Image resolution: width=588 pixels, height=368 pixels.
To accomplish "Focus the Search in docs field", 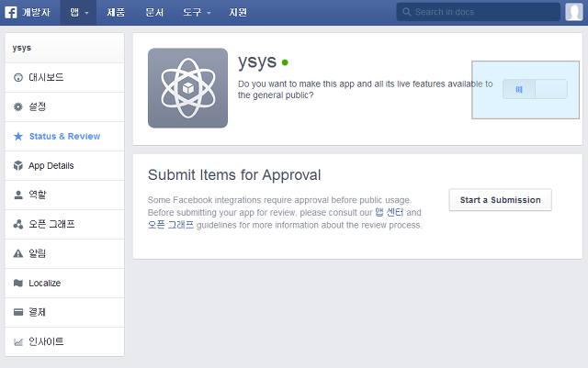I will (478, 12).
